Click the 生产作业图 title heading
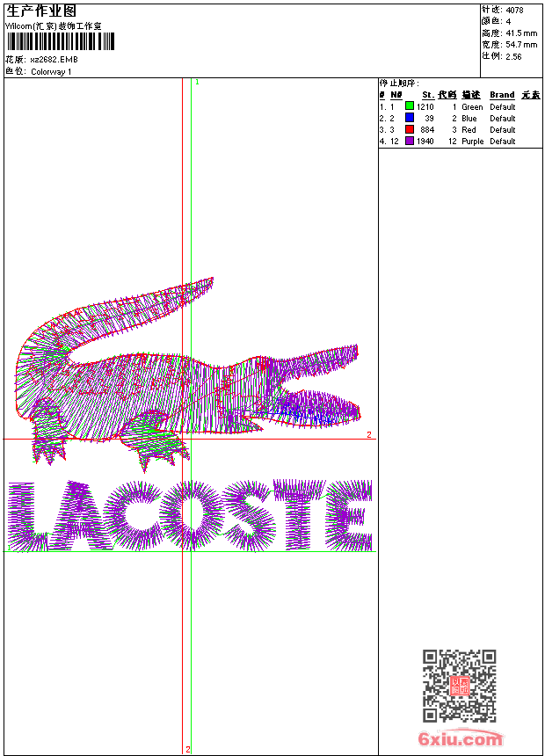The width and height of the screenshot is (545, 756). pyautogui.click(x=41, y=11)
